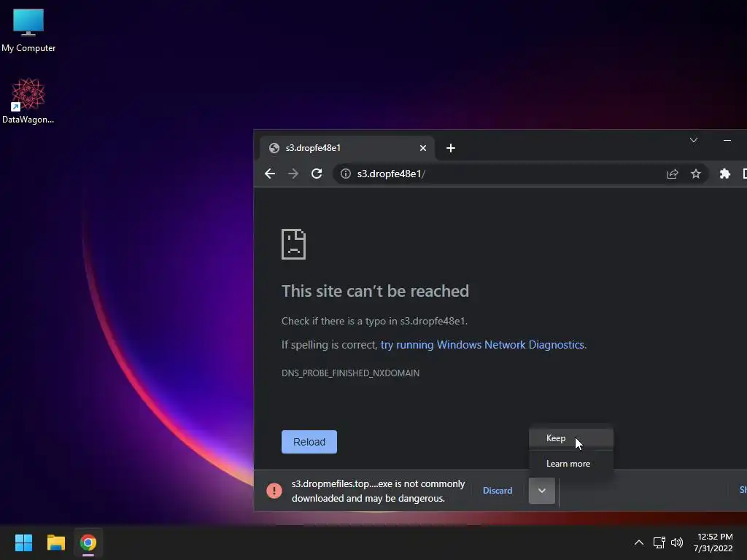Click the sad page error icon
The width and height of the screenshot is (747, 560).
click(x=293, y=244)
